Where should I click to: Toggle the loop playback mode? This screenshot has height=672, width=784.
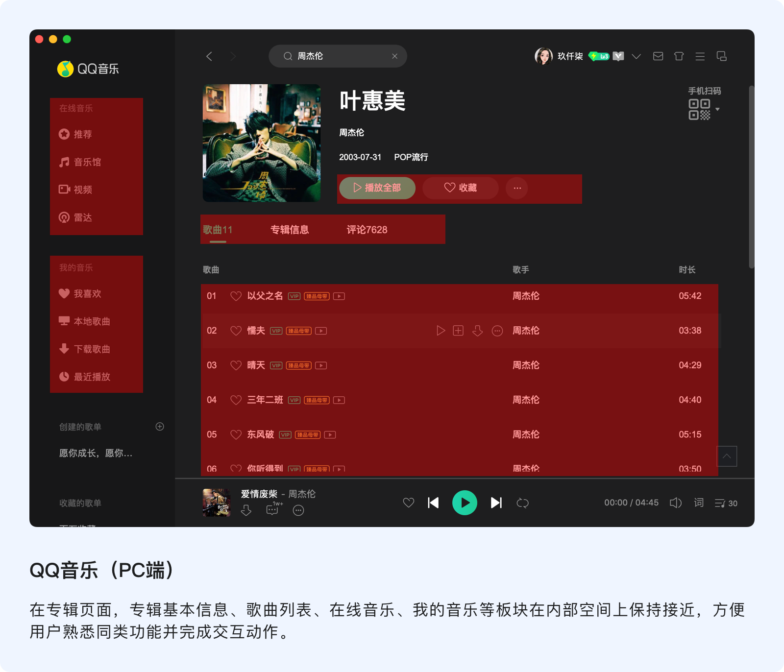(522, 503)
